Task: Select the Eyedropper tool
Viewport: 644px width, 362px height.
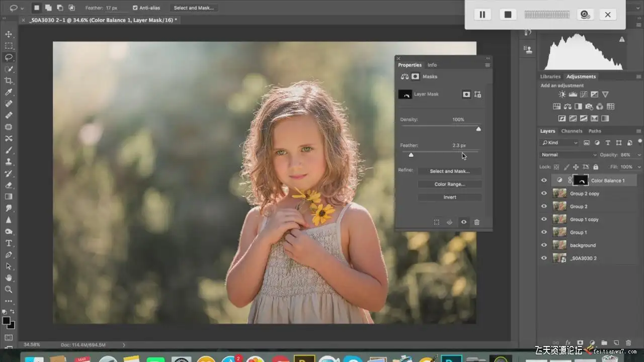Action: pyautogui.click(x=9, y=92)
